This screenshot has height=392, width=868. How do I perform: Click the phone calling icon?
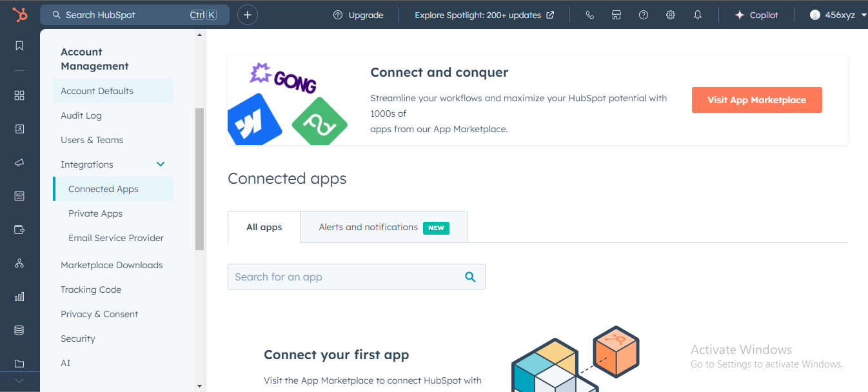click(x=589, y=15)
